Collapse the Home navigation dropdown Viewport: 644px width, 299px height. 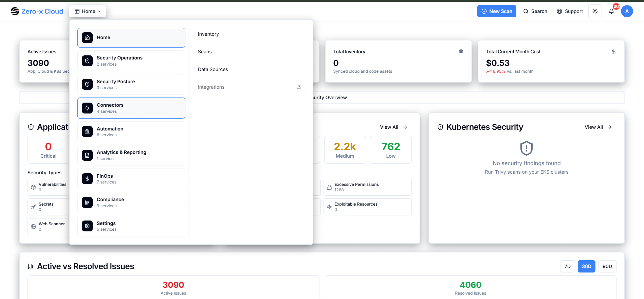(88, 11)
